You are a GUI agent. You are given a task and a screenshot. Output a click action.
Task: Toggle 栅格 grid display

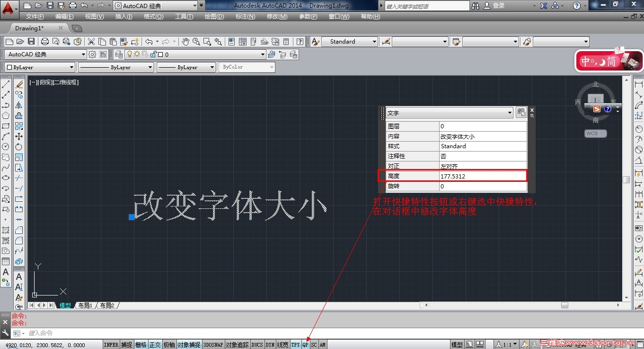coord(141,345)
